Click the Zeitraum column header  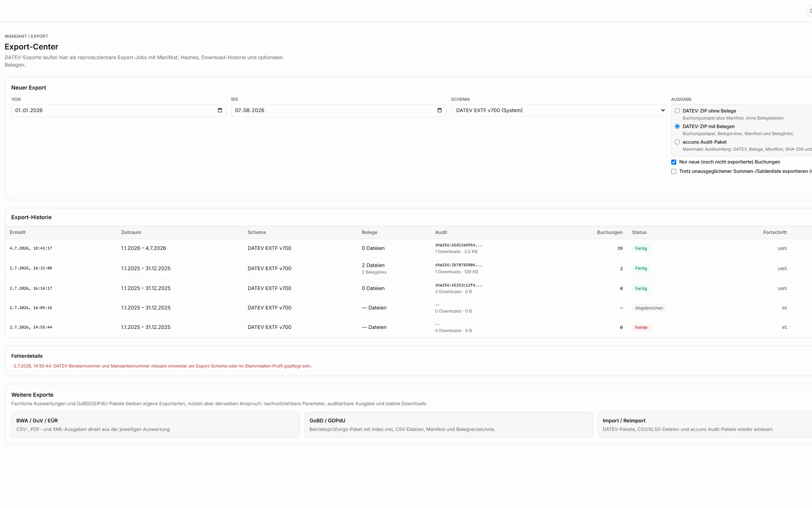(x=131, y=232)
